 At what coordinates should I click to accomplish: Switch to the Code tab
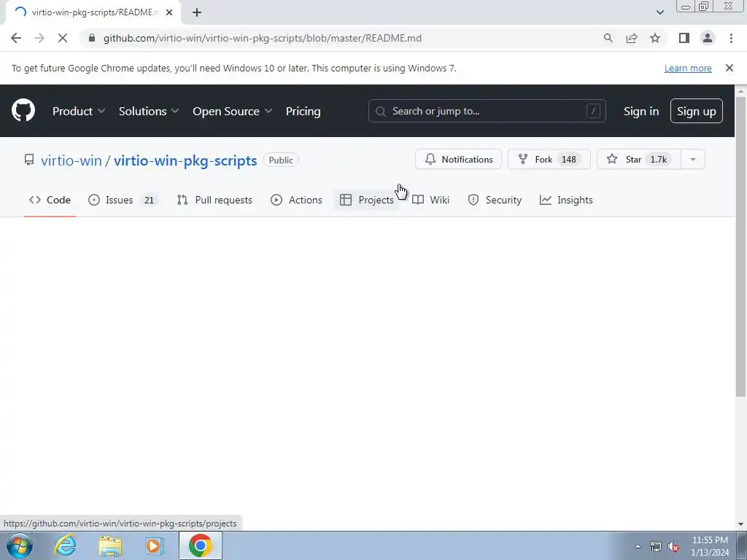50,200
